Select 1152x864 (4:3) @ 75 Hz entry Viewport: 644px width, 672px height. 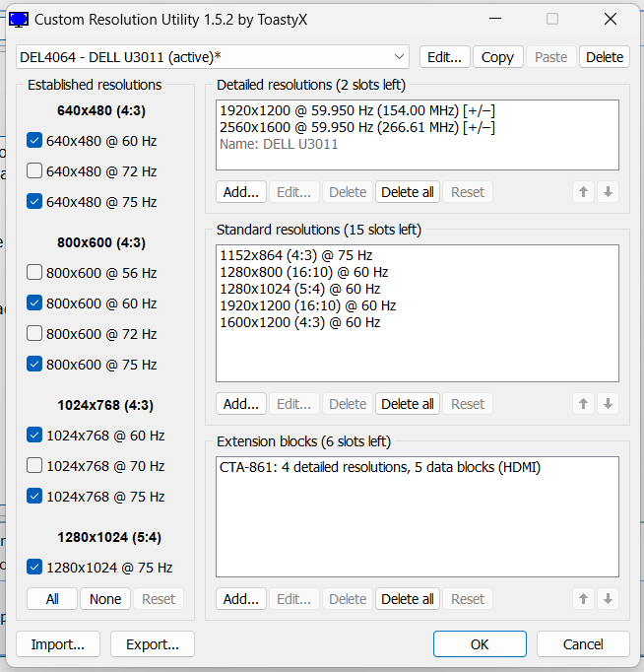[295, 255]
